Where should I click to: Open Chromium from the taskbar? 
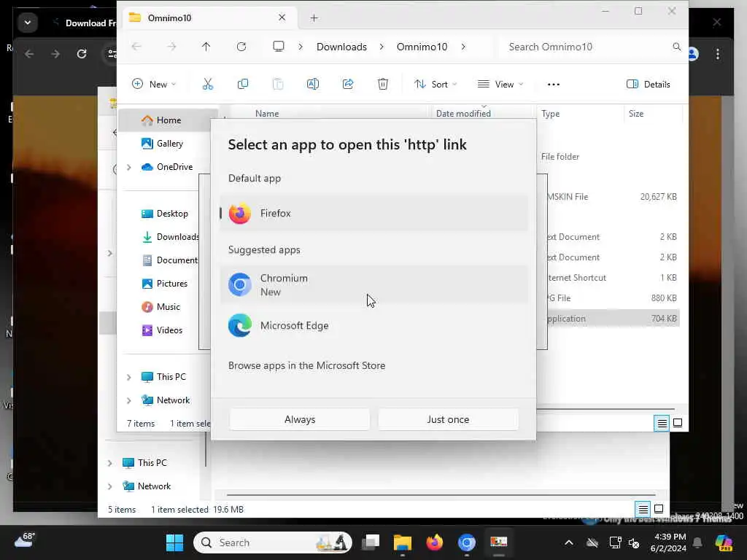(467, 542)
